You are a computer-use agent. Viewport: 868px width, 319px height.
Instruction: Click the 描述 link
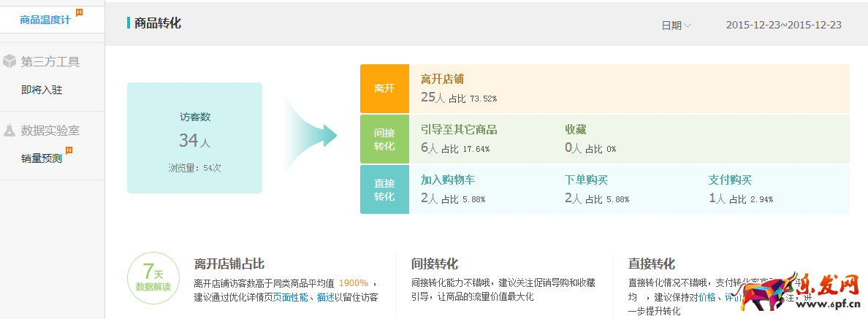(325, 297)
